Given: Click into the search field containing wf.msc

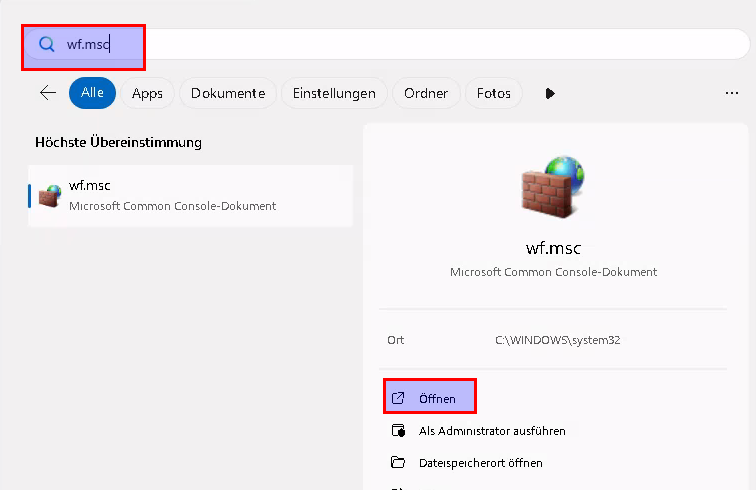Looking at the screenshot, I should (400, 44).
